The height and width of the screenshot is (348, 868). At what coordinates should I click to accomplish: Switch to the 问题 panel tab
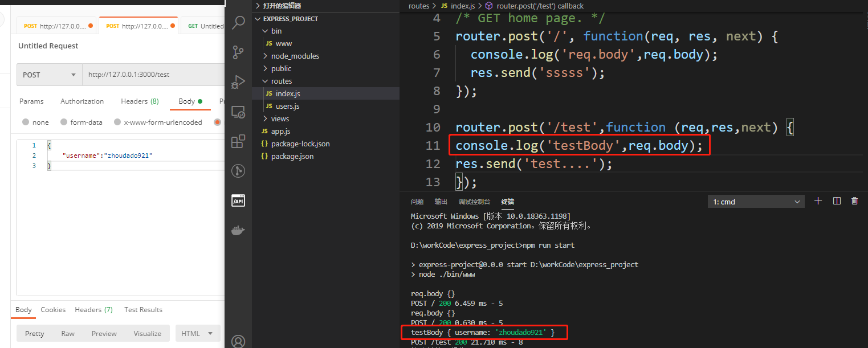tap(417, 202)
